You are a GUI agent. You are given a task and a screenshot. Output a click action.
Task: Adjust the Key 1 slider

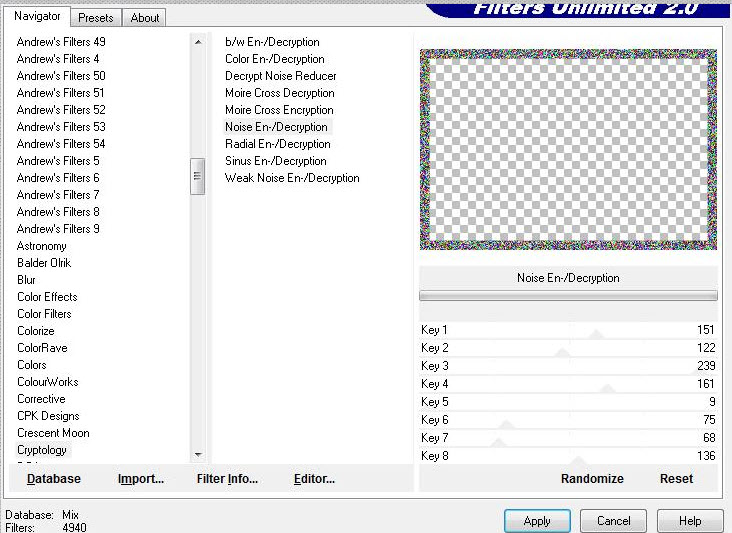568,330
